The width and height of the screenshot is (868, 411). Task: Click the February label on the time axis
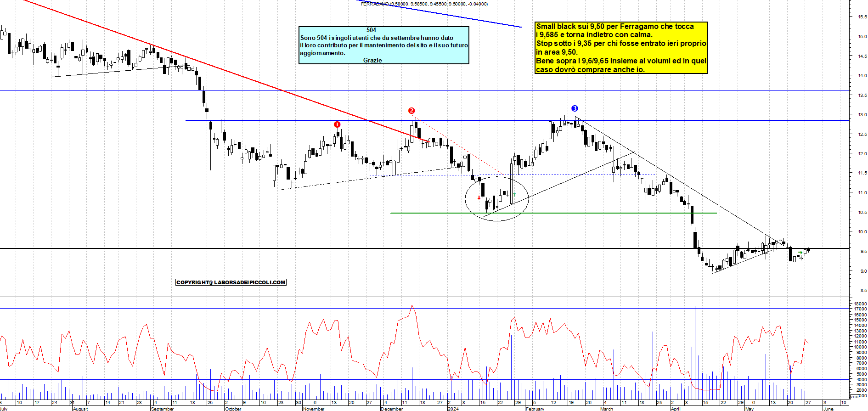click(x=535, y=408)
